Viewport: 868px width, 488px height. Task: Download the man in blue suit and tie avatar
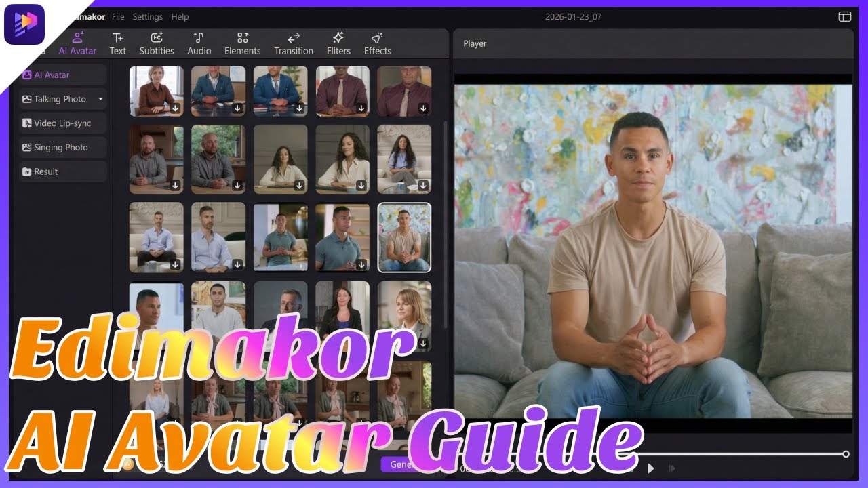(299, 108)
